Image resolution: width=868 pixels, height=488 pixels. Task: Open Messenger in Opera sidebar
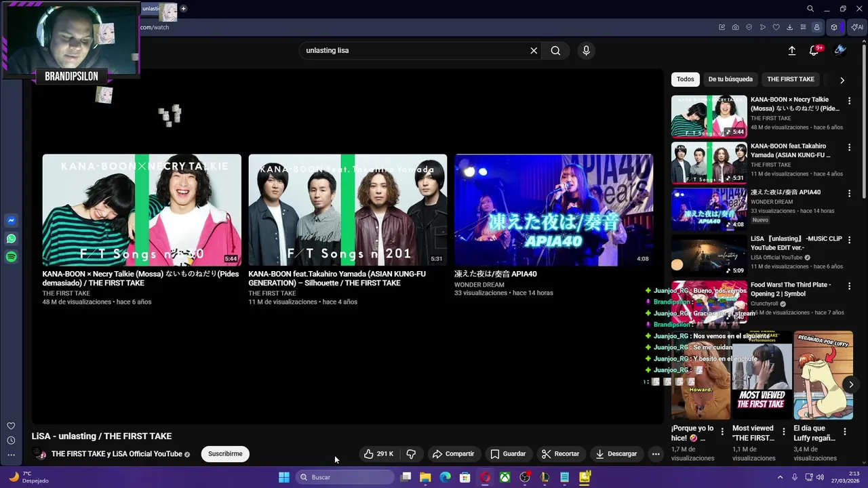pyautogui.click(x=11, y=221)
